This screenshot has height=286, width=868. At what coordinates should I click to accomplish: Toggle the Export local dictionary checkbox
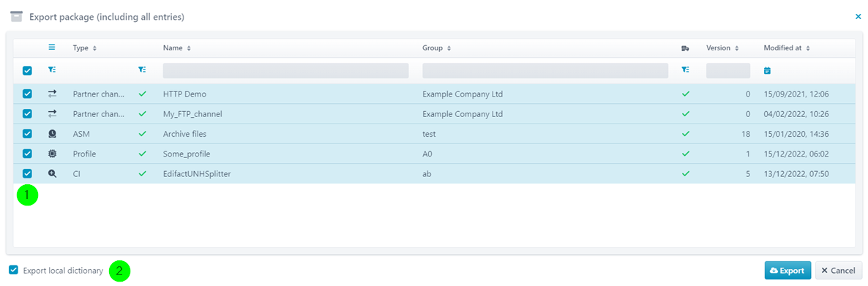click(x=14, y=270)
